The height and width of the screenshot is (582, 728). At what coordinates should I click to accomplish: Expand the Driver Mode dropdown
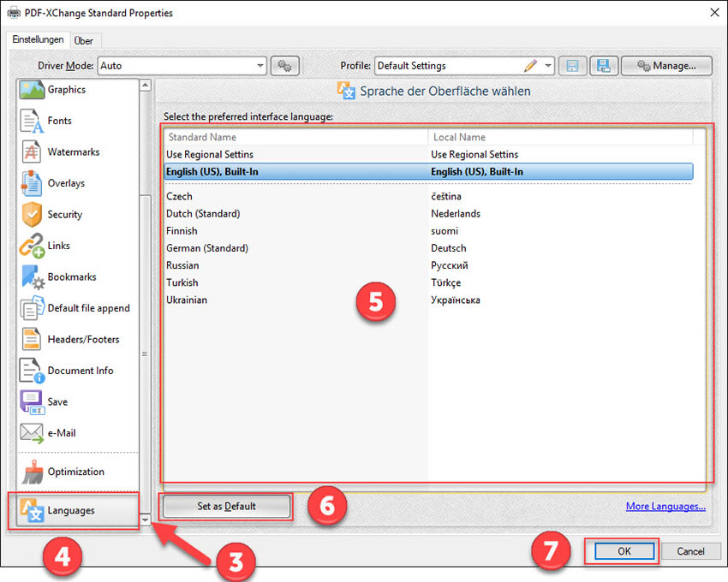(x=260, y=66)
